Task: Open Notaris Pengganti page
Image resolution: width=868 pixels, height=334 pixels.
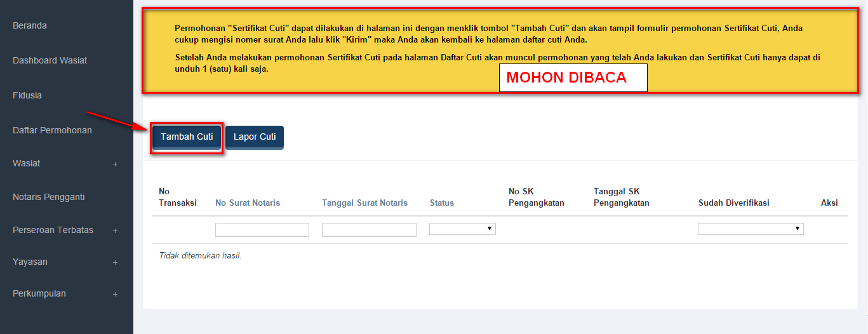Action: 48,197
